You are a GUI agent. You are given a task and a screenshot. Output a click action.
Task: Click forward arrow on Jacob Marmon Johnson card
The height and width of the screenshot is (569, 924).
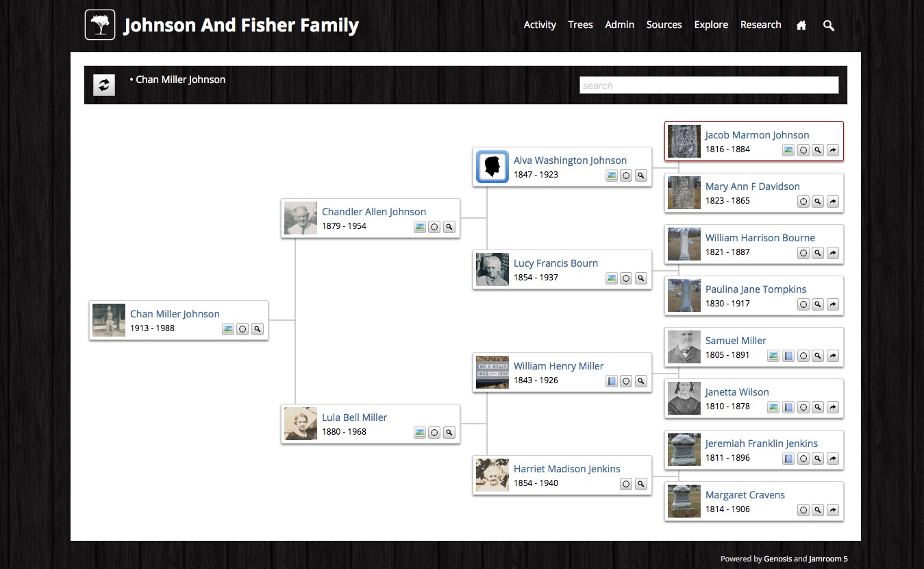[833, 150]
